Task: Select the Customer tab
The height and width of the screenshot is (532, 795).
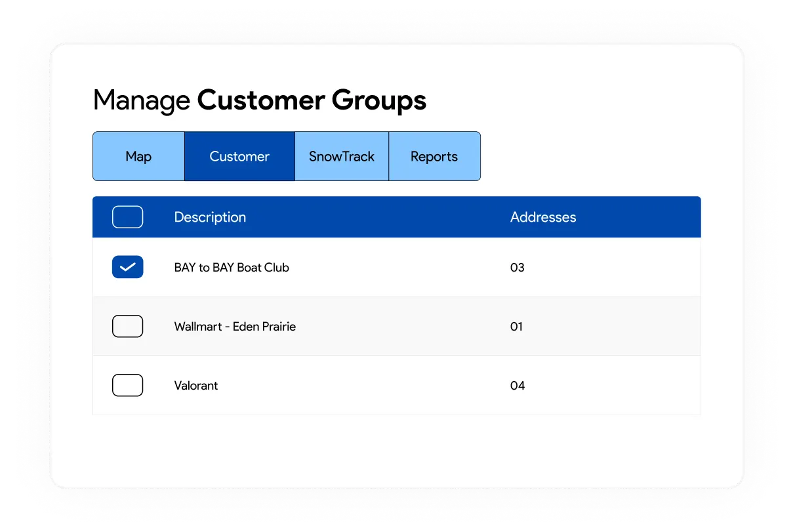Action: coord(239,156)
